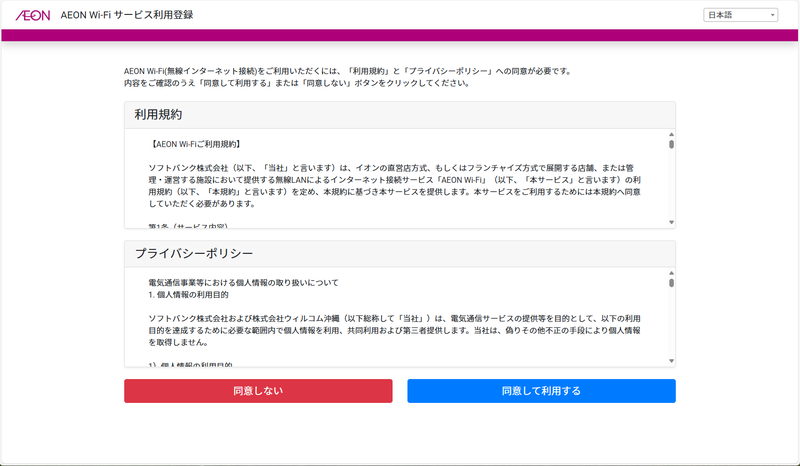Click the プライバシーポリシー panel heading

[194, 254]
